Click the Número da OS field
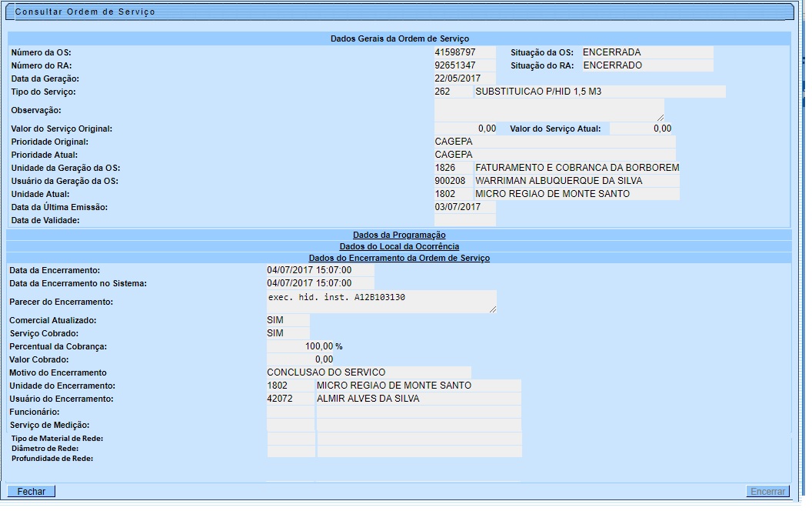The image size is (812, 511). pos(464,52)
